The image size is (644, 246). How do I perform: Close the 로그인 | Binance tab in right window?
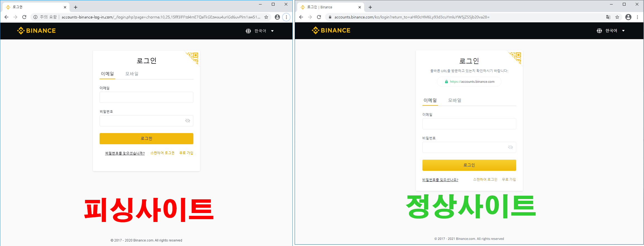click(360, 7)
